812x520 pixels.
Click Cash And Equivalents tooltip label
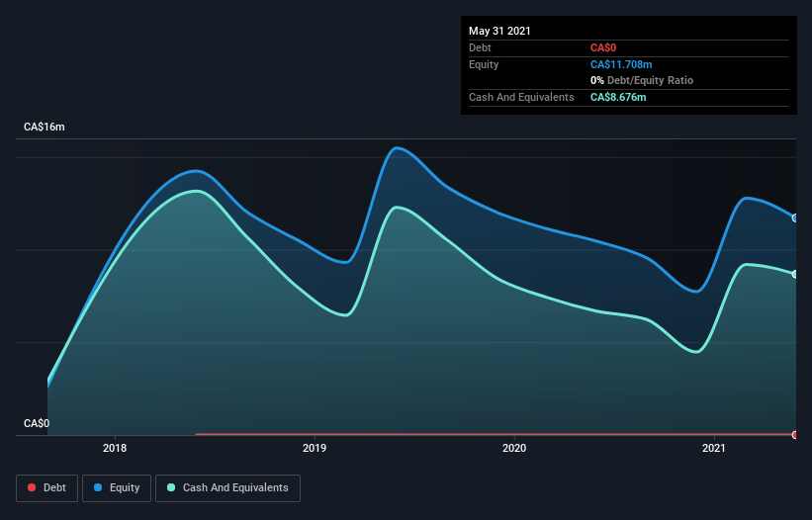521,97
